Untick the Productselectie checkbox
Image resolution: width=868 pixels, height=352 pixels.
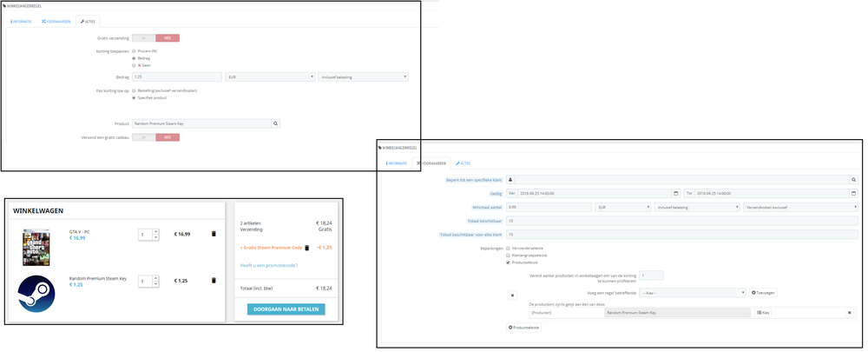[508, 262]
